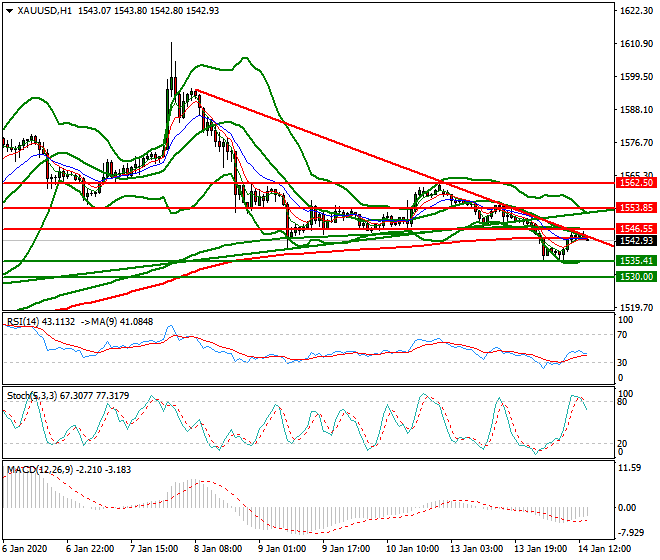Click the 1519.70 price axis value

pos(636,307)
